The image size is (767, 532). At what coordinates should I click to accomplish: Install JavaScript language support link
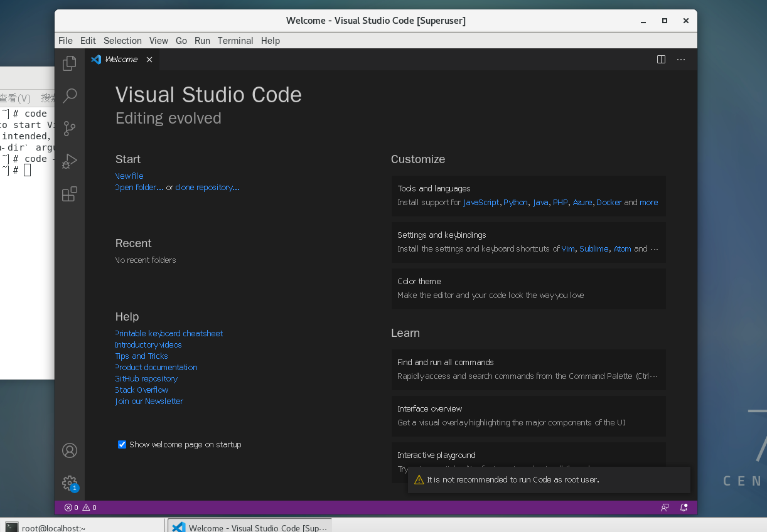[481, 203]
